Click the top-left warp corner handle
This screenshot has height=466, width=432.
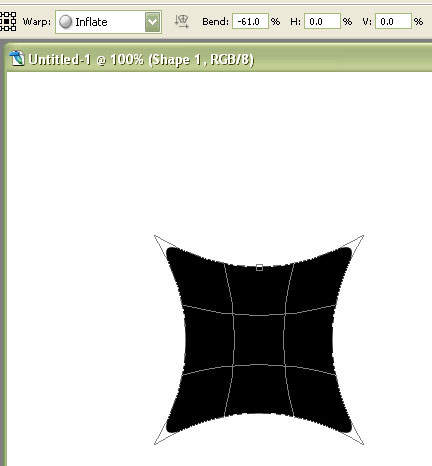pyautogui.click(x=155, y=237)
